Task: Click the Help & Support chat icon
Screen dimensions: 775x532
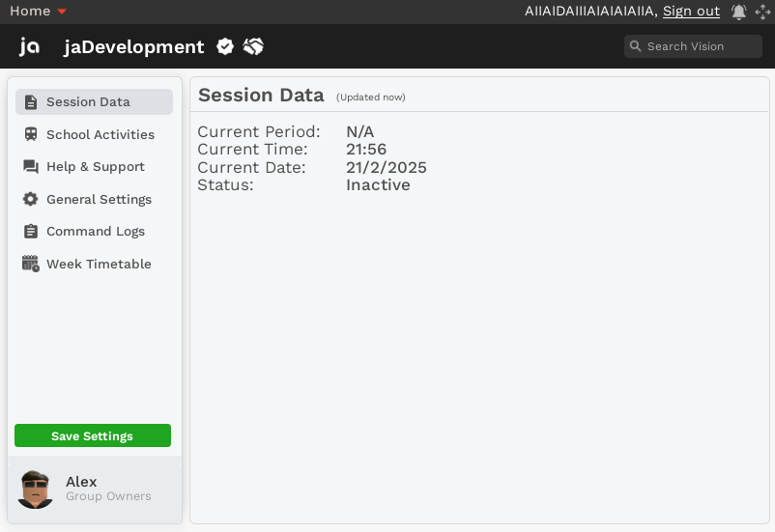Action: pos(31,167)
